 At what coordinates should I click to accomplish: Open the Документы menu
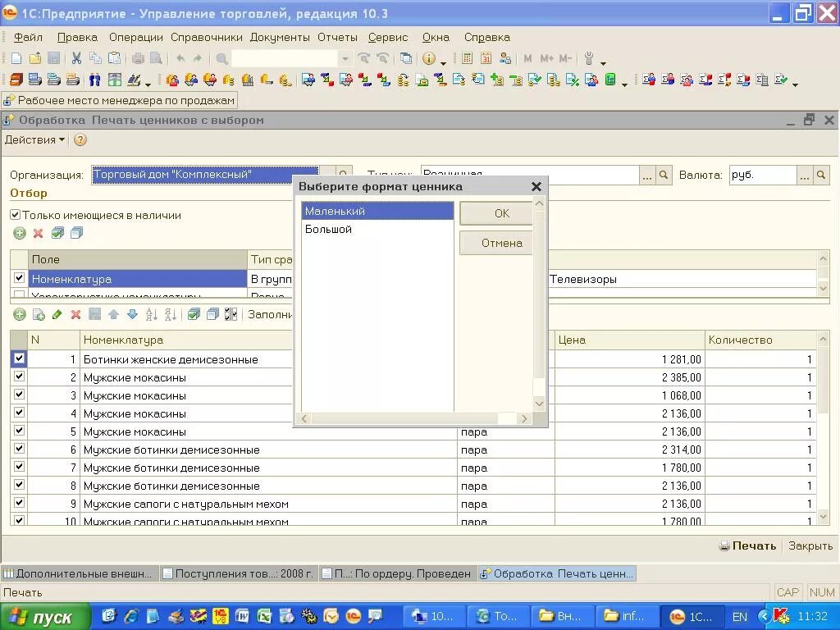[x=280, y=38]
